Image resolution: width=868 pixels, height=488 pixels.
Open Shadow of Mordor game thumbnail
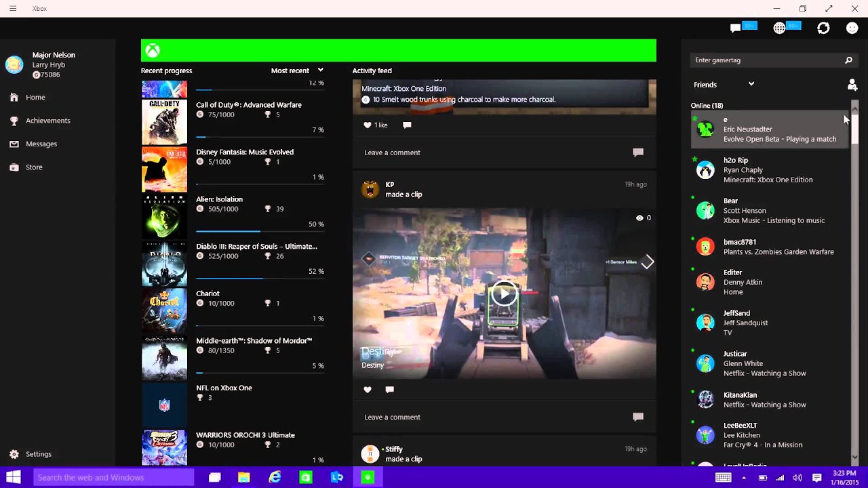pyautogui.click(x=164, y=358)
